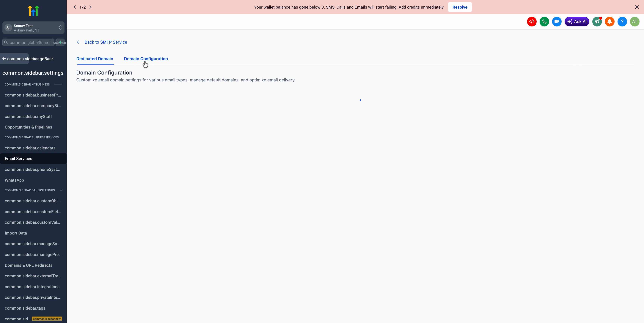Open common.sidebar.calendars settings

click(33, 148)
